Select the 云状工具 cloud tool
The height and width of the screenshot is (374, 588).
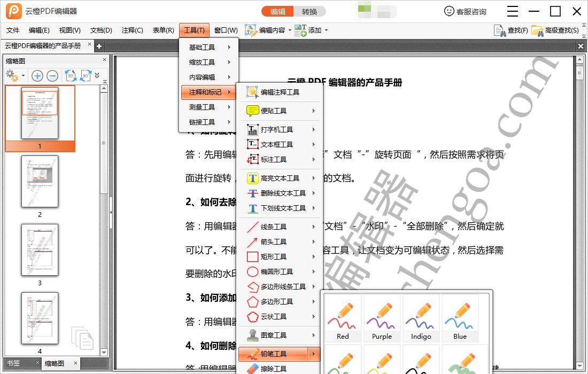(280, 317)
